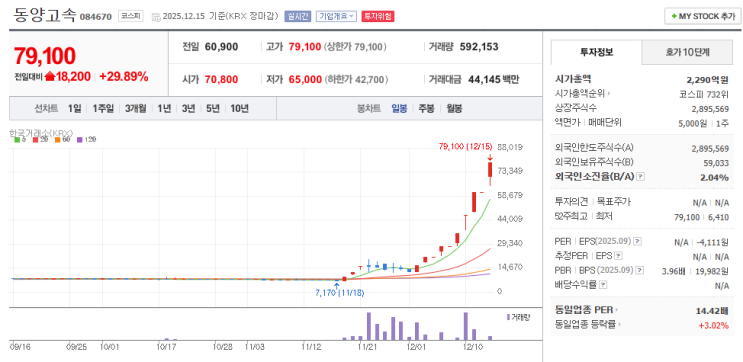The width and height of the screenshot is (743, 362).
Task: Open help icon next to PBR BPS(2025.09)
Action: click(640, 271)
